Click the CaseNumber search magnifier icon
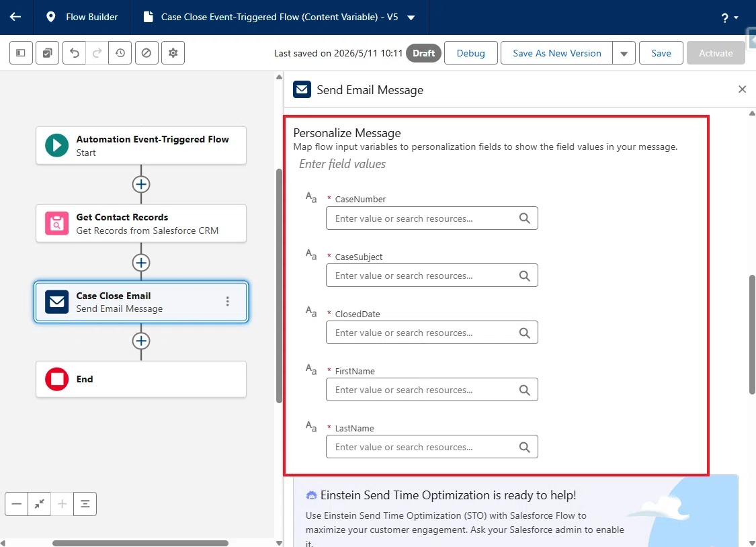Image resolution: width=756 pixels, height=547 pixels. coord(525,218)
